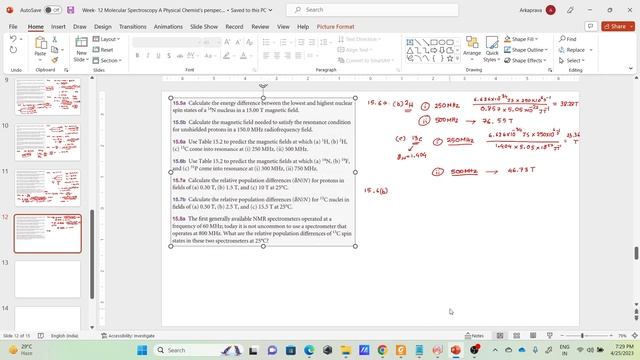Open the Slide Show tab
This screenshot has width=640, height=360.
(204, 27)
